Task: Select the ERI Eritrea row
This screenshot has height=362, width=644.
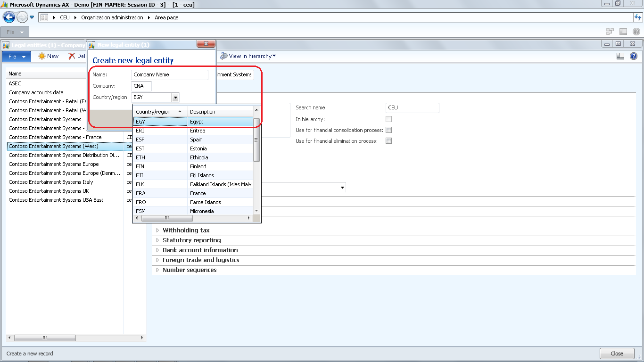Action: pos(193,131)
